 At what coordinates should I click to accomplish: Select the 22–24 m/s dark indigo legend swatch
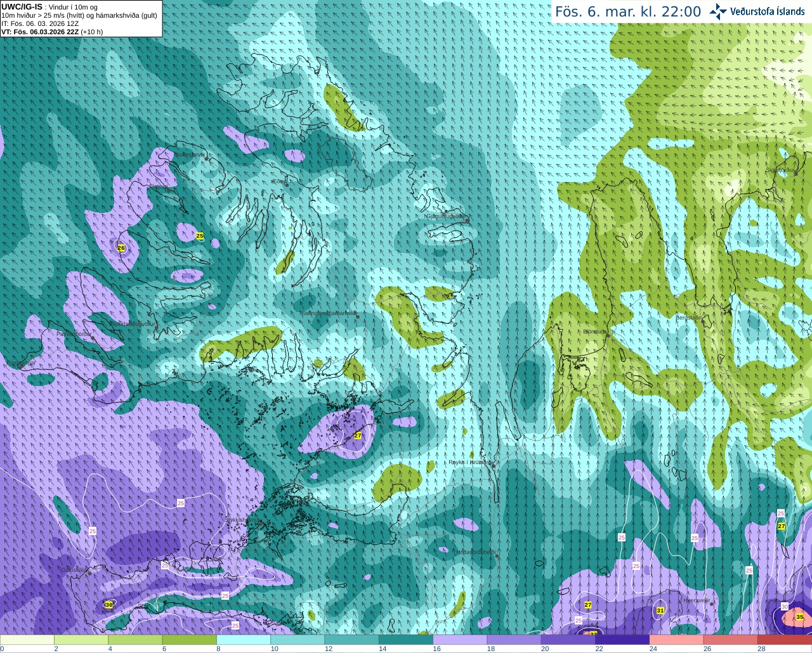pyautogui.click(x=622, y=640)
